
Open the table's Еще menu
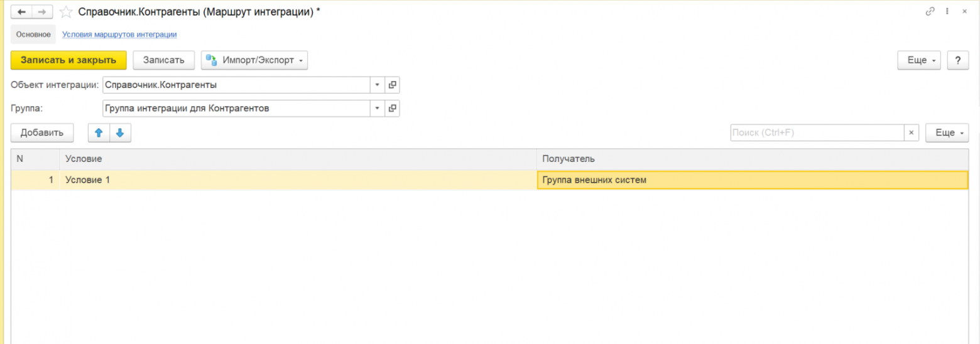point(947,132)
